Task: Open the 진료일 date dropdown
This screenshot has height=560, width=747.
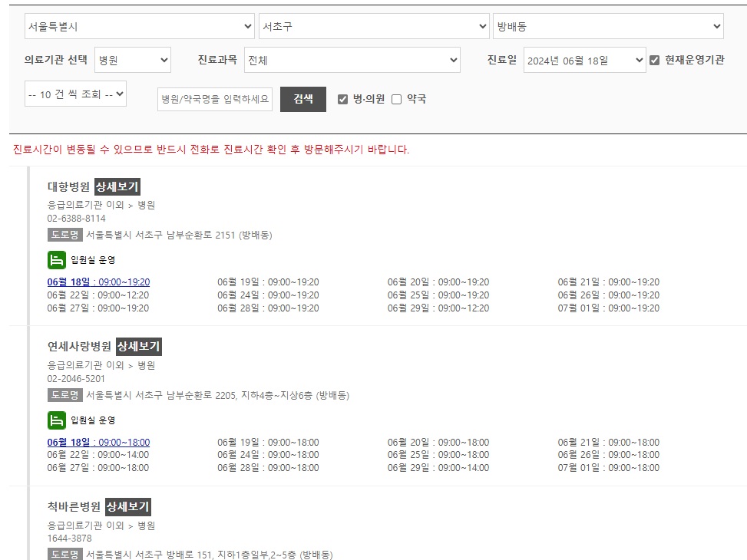Action: point(585,59)
